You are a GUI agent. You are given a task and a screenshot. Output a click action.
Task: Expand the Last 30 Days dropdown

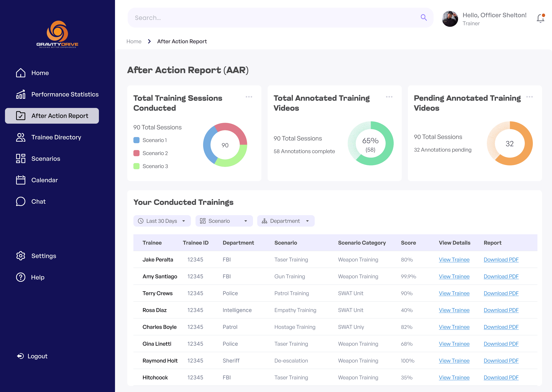162,221
